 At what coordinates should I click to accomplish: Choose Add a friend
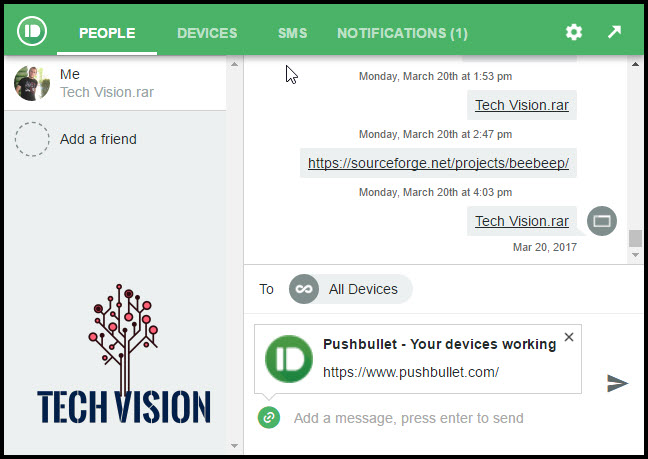point(98,139)
